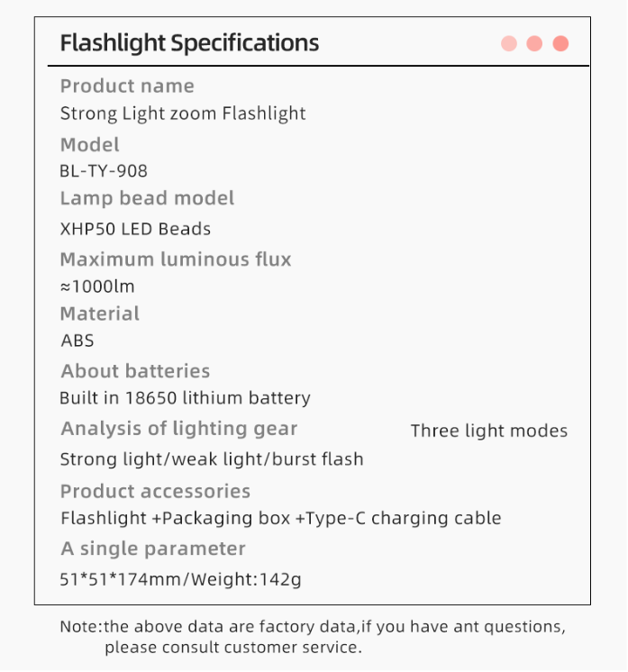
Task: Click the Three light modes label
Action: click(489, 431)
